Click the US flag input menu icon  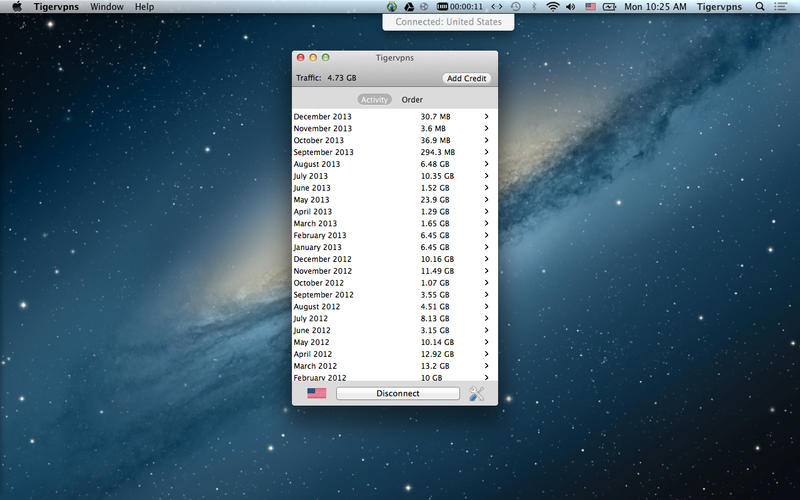point(590,7)
